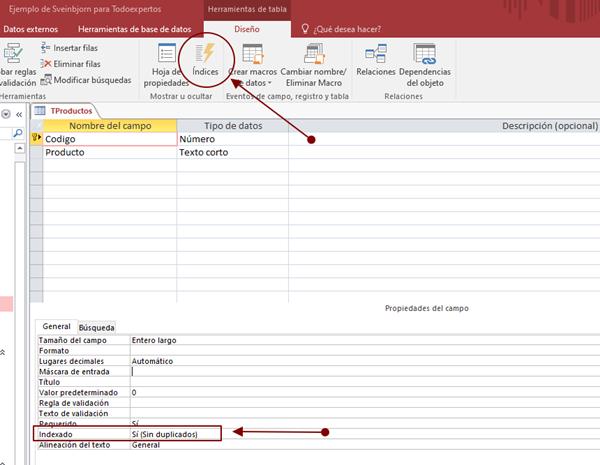Collapse the navigation pane with double chevron
Image resolution: width=600 pixels, height=465 pixels.
tap(19, 114)
